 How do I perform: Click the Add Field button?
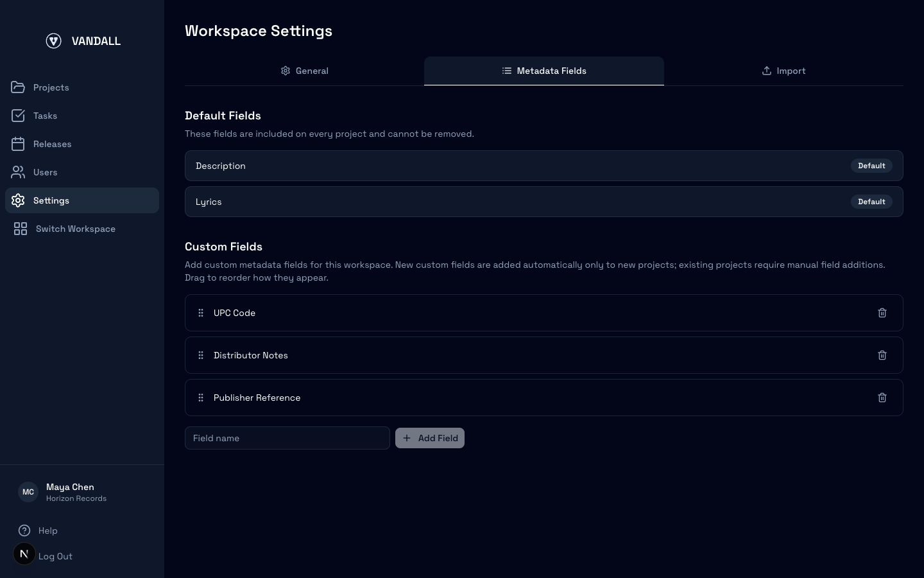tap(430, 438)
